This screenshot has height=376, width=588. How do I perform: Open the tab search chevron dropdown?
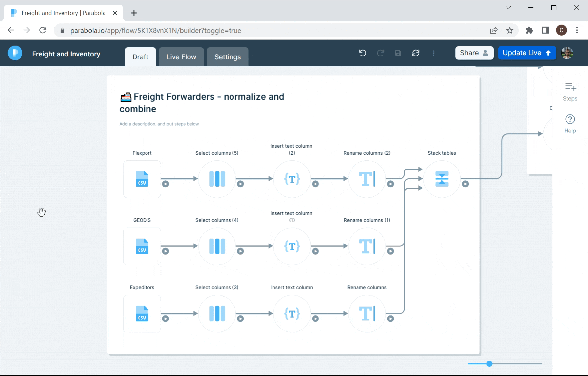coord(508,8)
